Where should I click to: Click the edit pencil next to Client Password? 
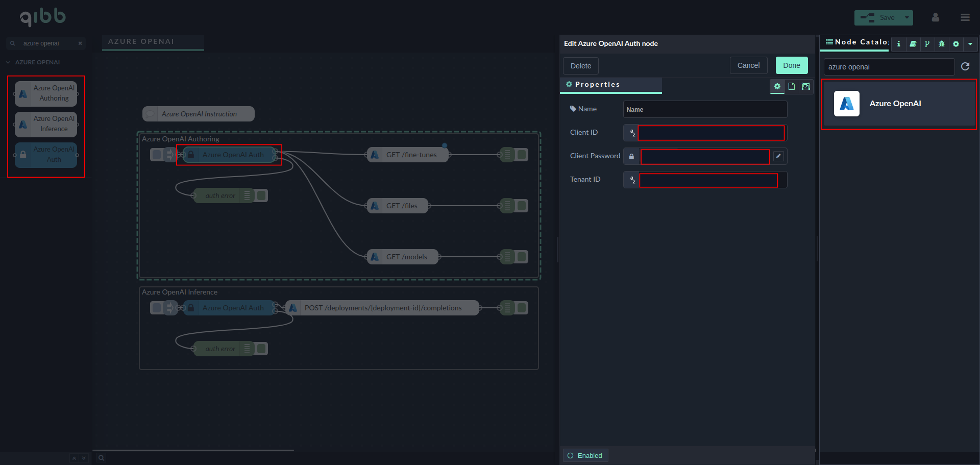(x=778, y=156)
